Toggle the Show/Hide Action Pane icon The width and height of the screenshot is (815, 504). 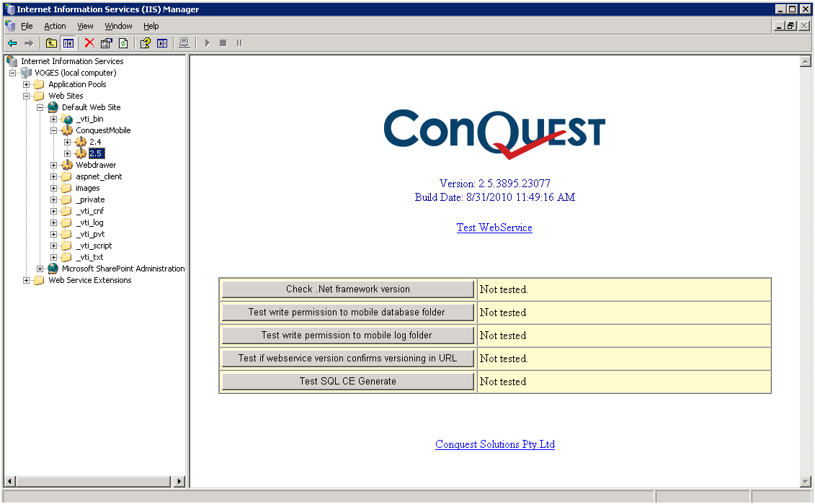point(162,43)
